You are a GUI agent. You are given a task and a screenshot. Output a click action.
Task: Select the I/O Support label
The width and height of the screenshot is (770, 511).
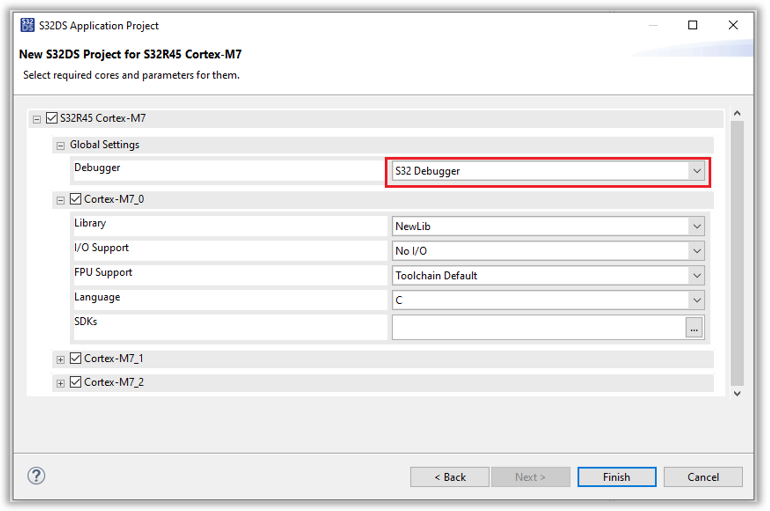[x=101, y=247]
